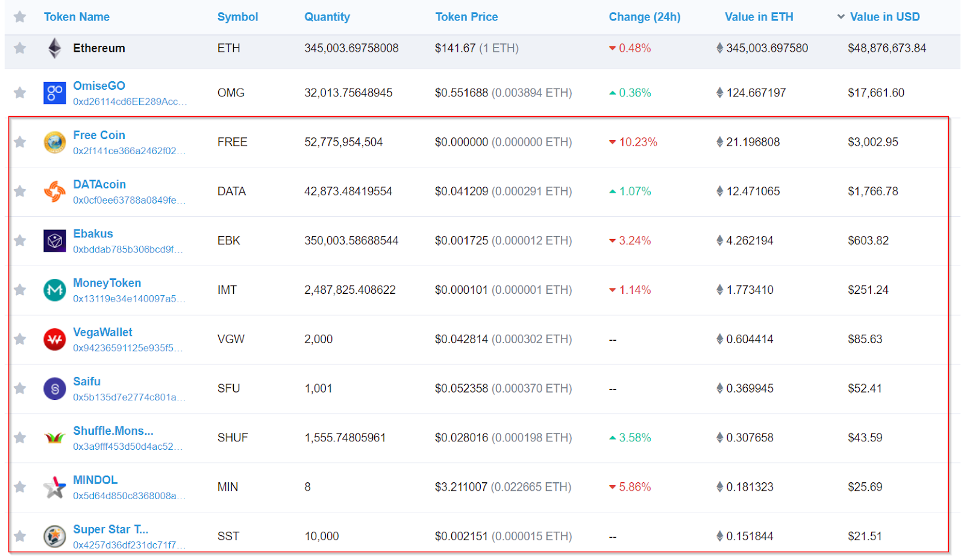Open the DATAcoin token link
Image resolution: width=964 pixels, height=560 pixels.
tap(99, 184)
